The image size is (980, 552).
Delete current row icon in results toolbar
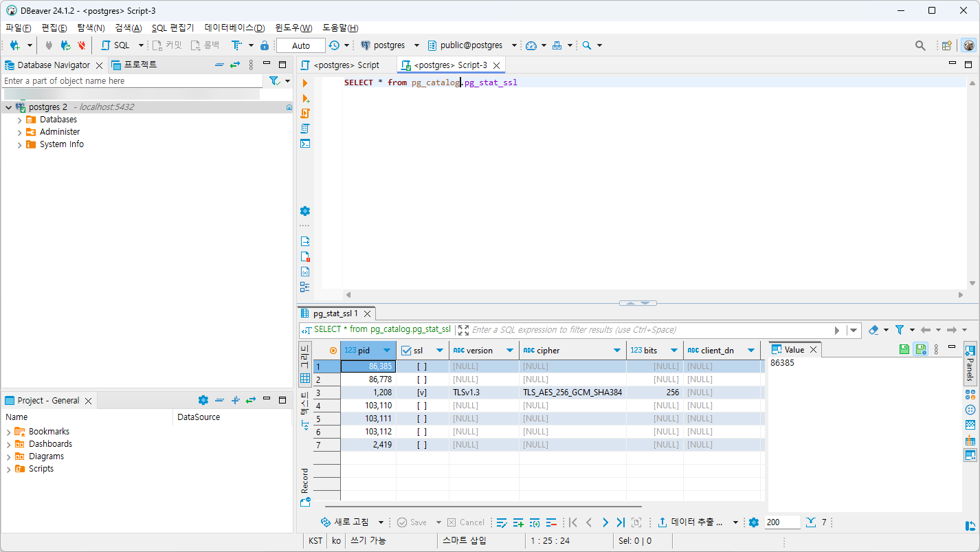551,522
